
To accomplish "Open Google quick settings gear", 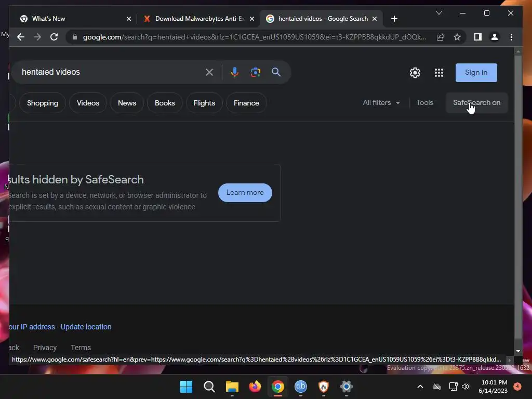I will coord(415,73).
